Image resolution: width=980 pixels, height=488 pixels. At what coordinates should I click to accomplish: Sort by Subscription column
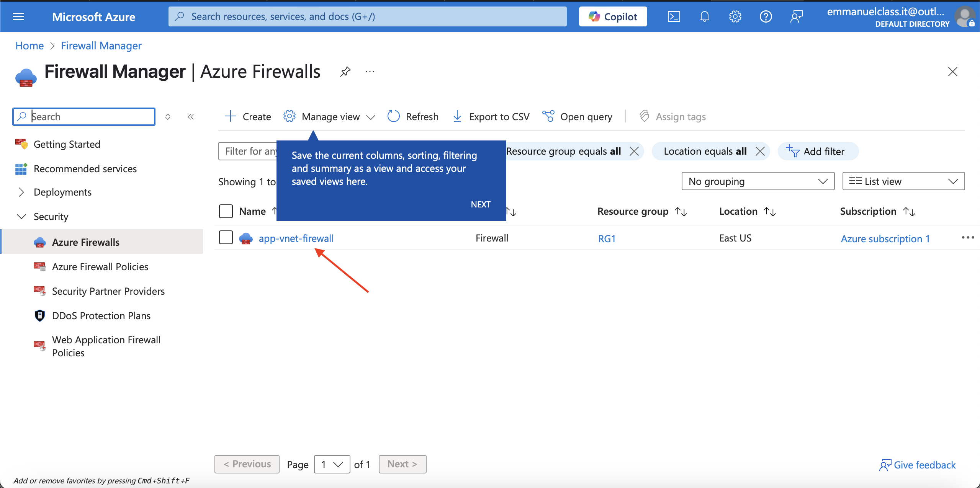[877, 211]
